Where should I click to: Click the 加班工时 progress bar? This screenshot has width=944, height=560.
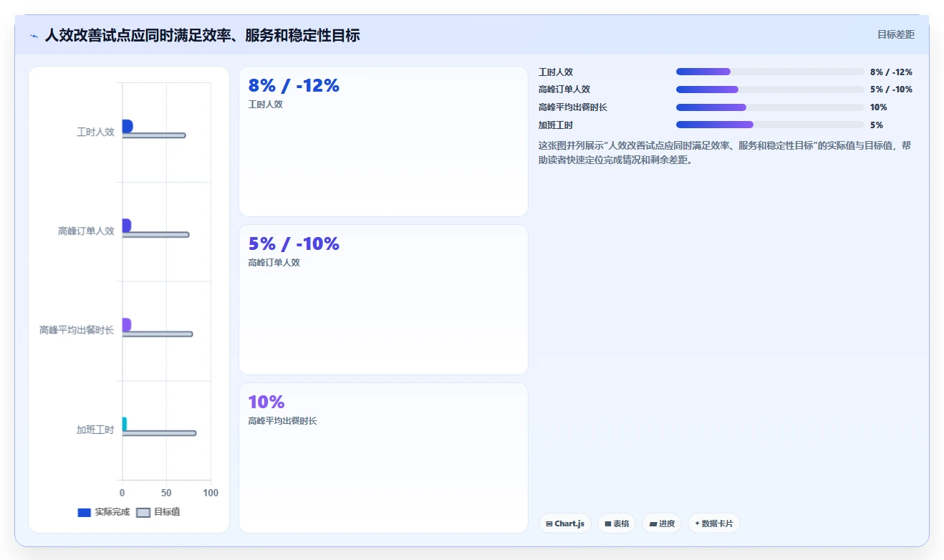coord(770,125)
